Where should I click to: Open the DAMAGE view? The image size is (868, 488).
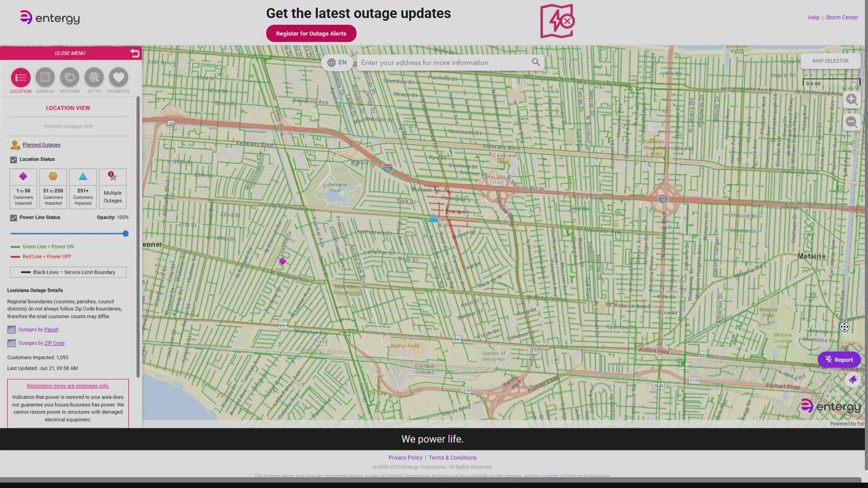[x=45, y=78]
